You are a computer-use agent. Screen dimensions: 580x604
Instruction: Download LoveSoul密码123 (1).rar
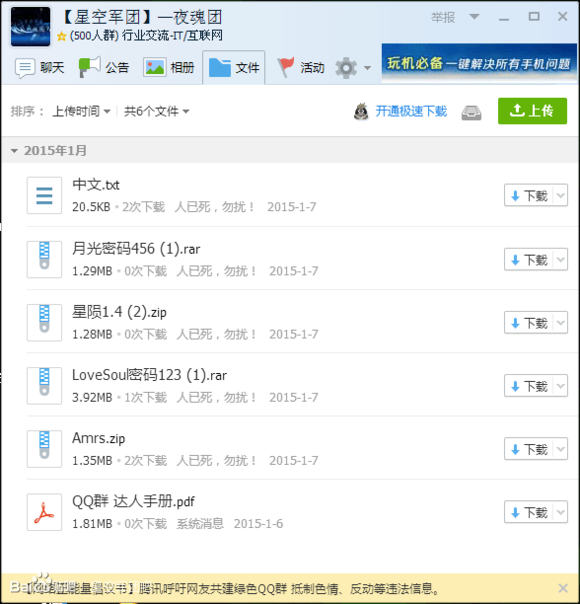(x=529, y=386)
